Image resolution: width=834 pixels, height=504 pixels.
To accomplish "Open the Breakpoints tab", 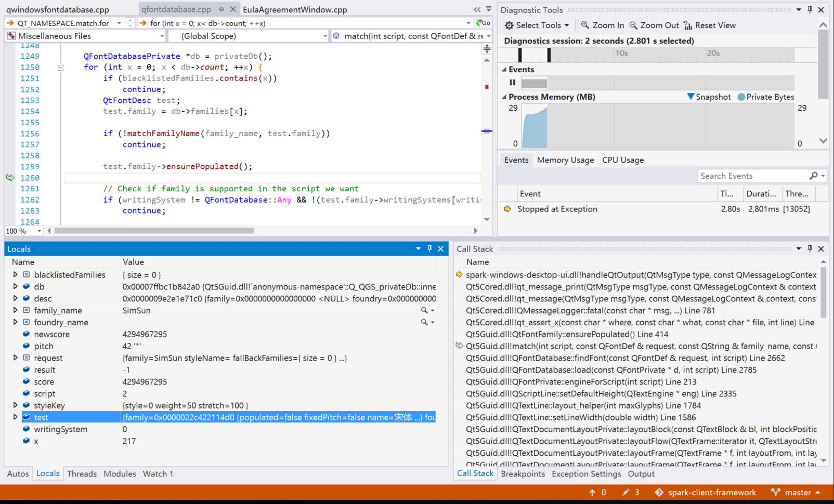I will pyautogui.click(x=523, y=474).
